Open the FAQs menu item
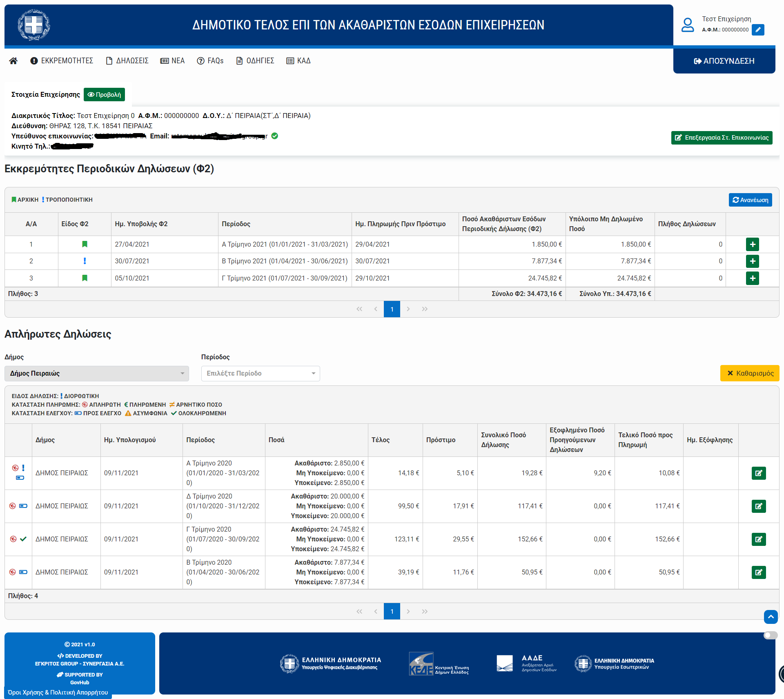 coord(210,61)
